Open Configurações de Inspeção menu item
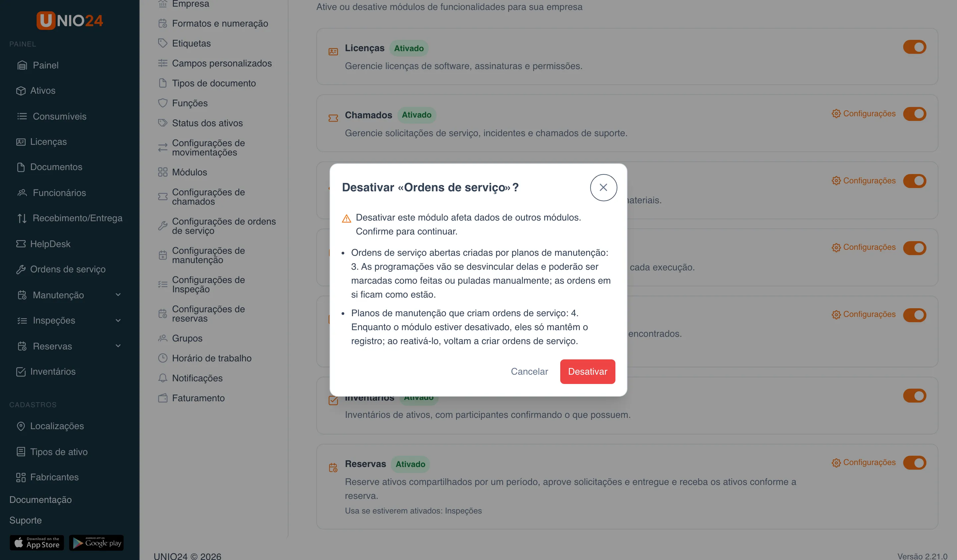The height and width of the screenshot is (560, 957). click(208, 284)
